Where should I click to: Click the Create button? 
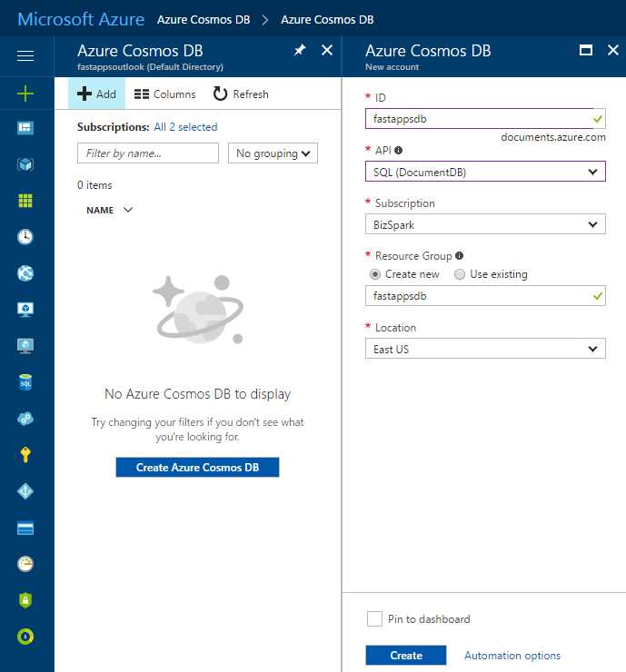pyautogui.click(x=405, y=656)
